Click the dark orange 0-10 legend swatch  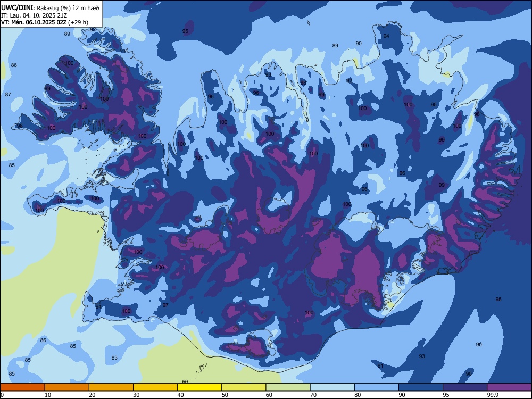[22, 387]
